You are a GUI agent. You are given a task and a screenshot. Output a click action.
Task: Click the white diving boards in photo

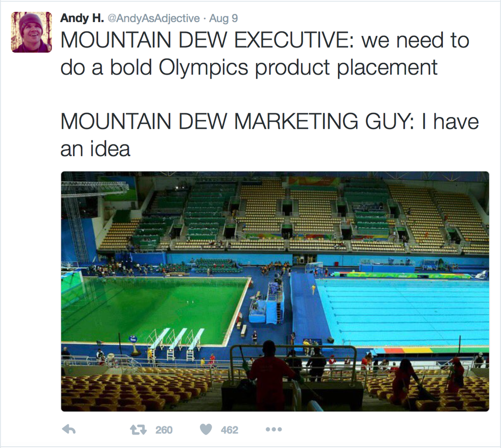[x=176, y=341]
